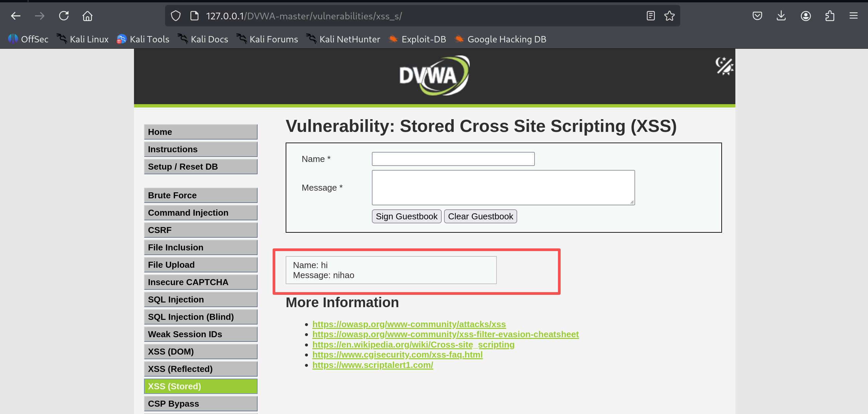The height and width of the screenshot is (414, 868).
Task: Click the browser back arrow icon
Action: pyautogui.click(x=15, y=16)
